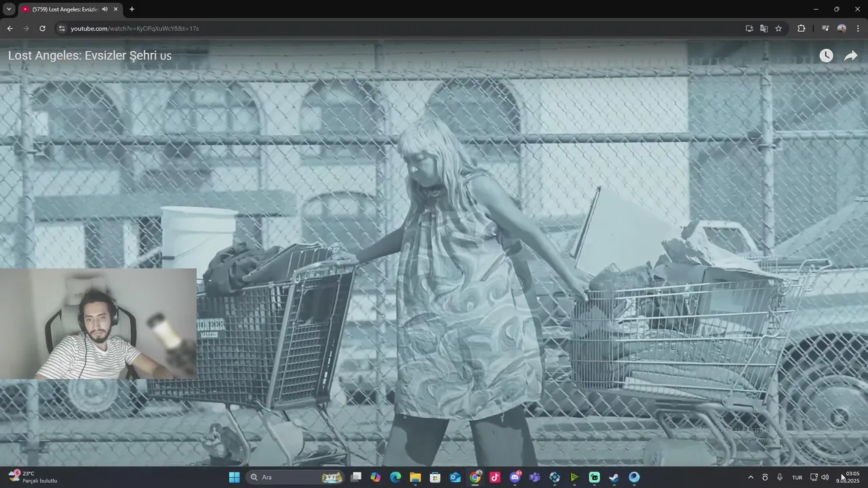Click the webcam overlay thumbnail
This screenshot has width=868, height=488.
(98, 323)
